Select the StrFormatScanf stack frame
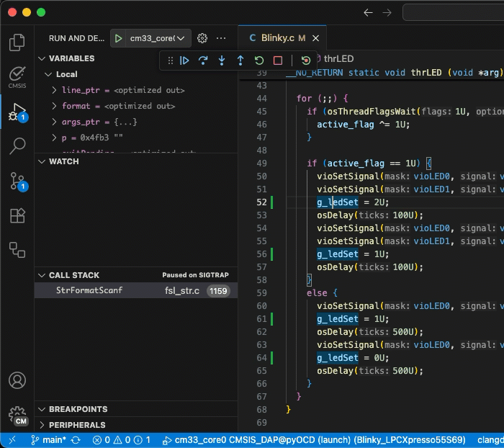Viewport: 504px width, 448px height. click(x=136, y=291)
